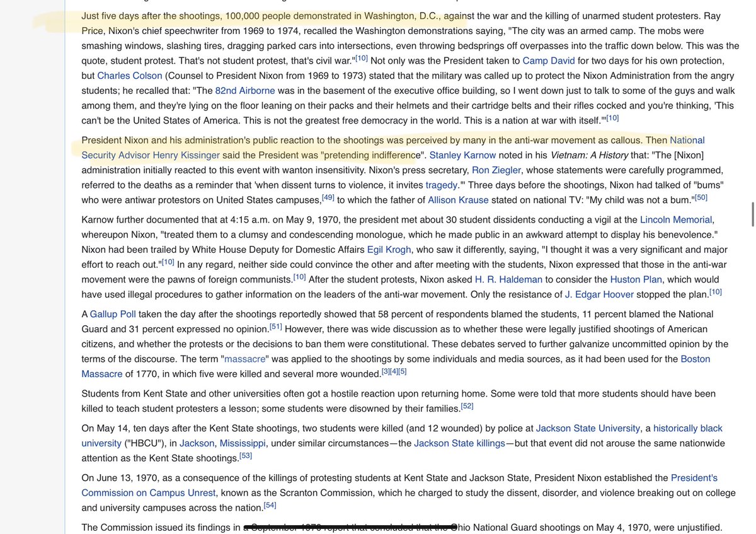The height and width of the screenshot is (534, 756).
Task: Jump to citation 50 after 'not a bum'
Action: 701,197
